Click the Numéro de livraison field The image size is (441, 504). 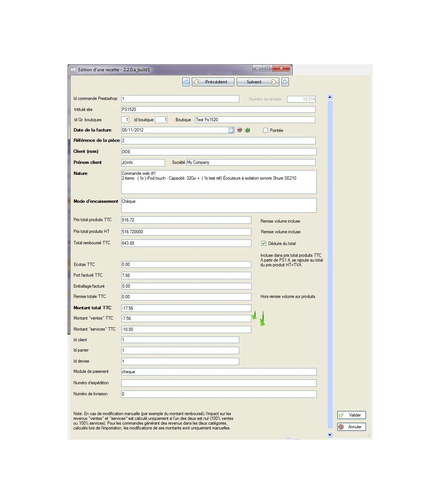coord(219,394)
